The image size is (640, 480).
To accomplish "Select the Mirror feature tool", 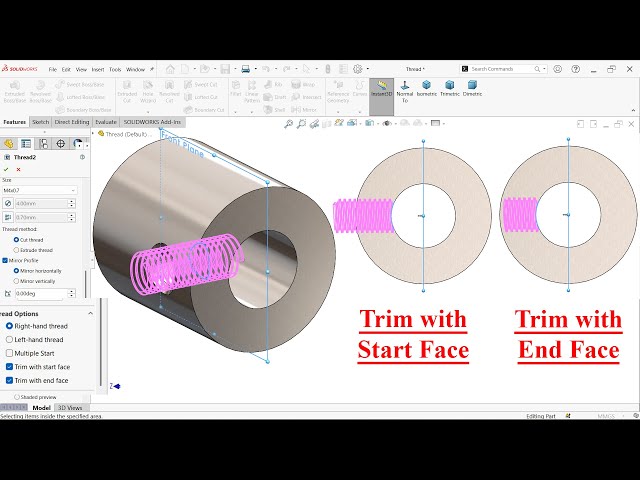I will point(304,110).
